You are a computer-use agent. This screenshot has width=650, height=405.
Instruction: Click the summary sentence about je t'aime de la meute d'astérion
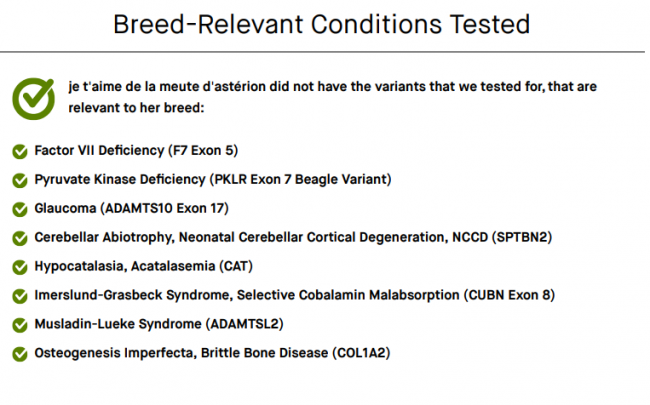332,97
